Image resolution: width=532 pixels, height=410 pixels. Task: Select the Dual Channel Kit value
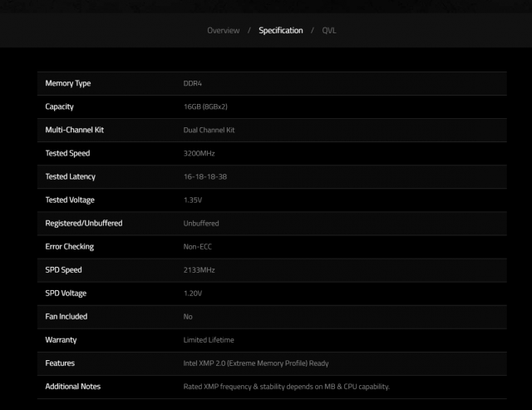pyautogui.click(x=209, y=131)
